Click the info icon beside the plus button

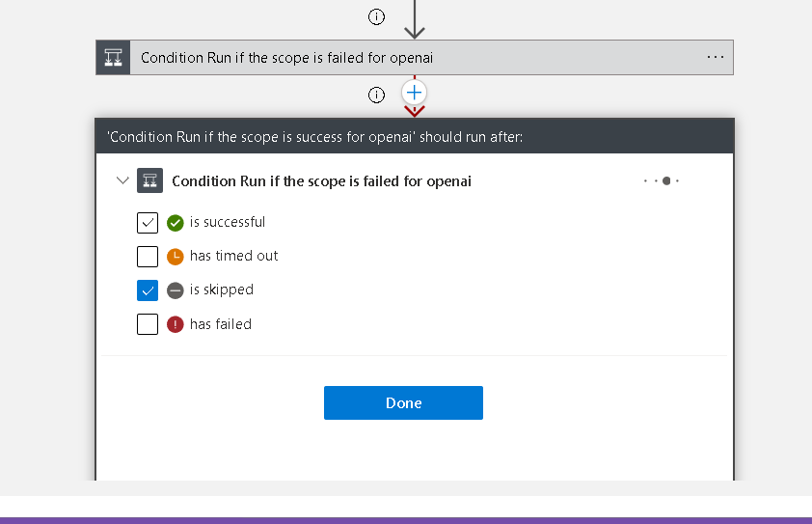click(376, 95)
